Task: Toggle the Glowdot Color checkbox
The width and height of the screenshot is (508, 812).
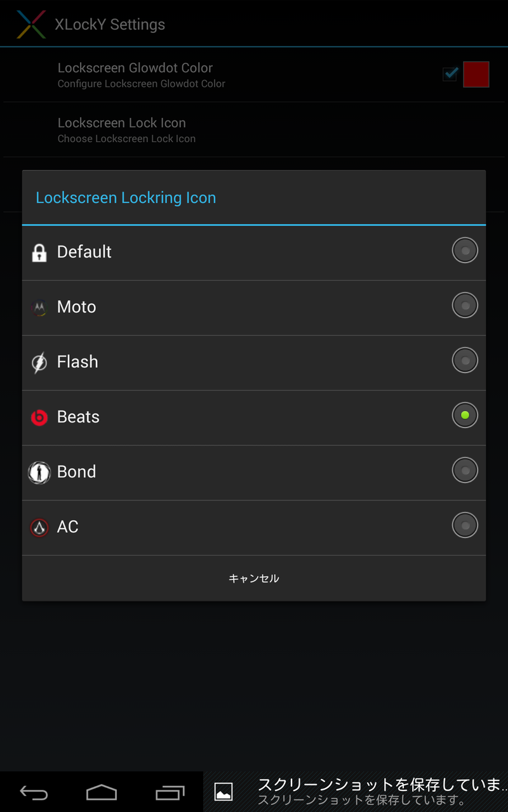Action: pos(450,74)
